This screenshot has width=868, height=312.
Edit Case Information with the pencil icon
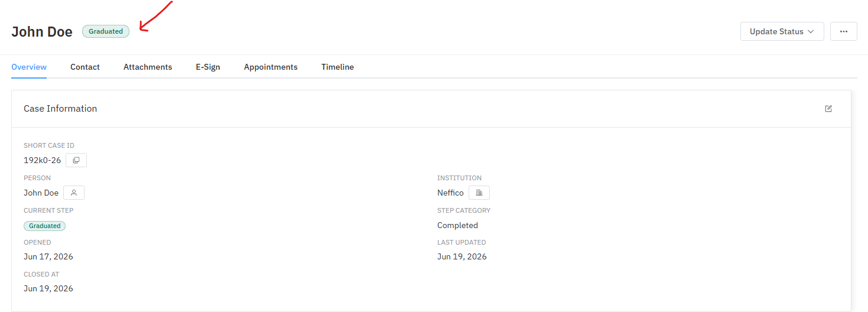(x=828, y=109)
